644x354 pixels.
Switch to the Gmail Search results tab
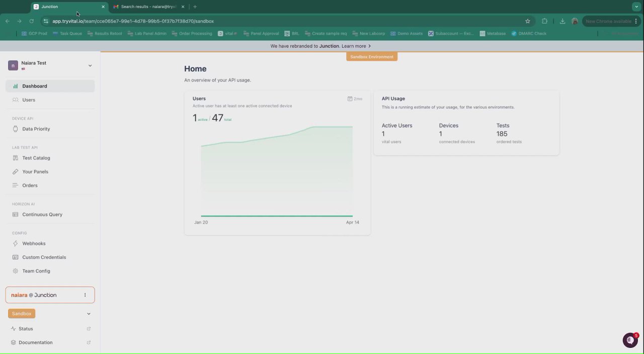click(148, 7)
